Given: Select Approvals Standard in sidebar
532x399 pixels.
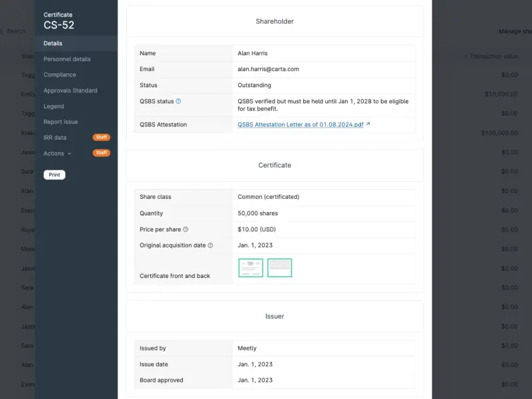Looking at the screenshot, I should tap(70, 90).
